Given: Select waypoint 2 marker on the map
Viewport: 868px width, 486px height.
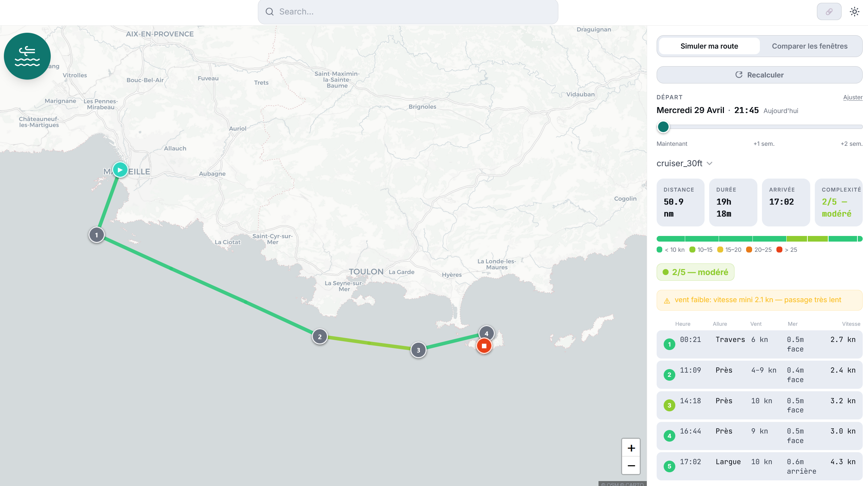Looking at the screenshot, I should 320,337.
